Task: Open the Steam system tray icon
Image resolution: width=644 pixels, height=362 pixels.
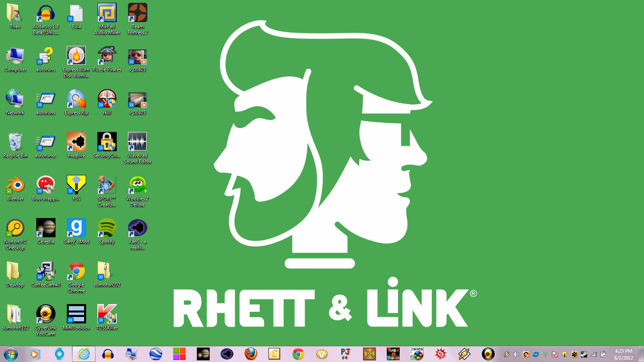Action: click(584, 354)
